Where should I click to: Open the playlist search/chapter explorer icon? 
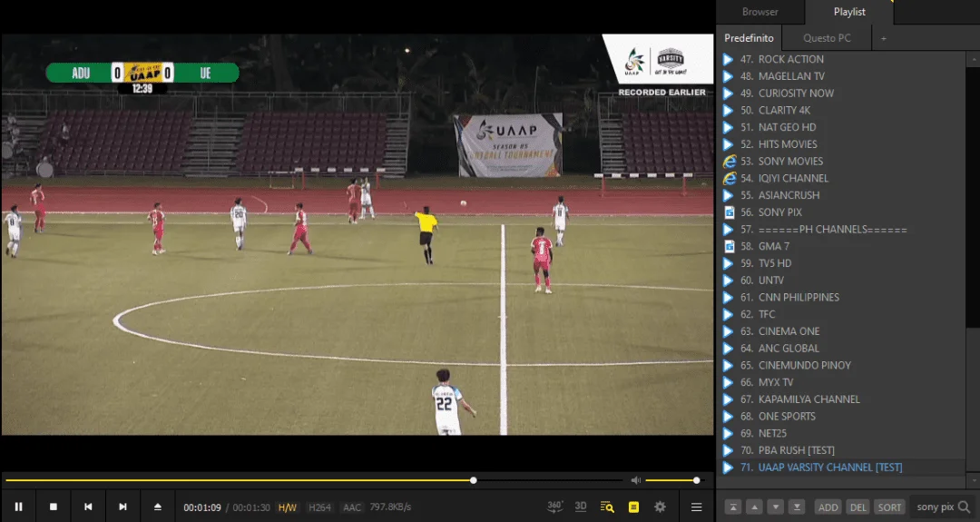click(x=607, y=507)
